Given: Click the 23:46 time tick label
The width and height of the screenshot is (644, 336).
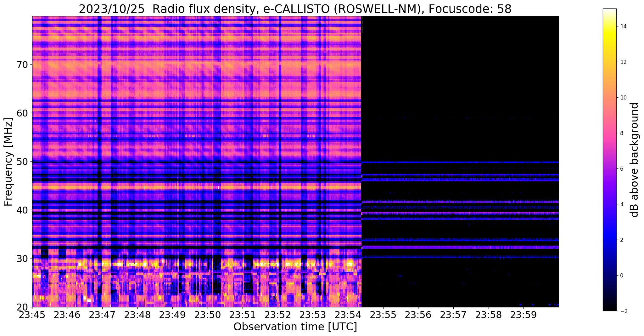Looking at the screenshot, I should coord(67,315).
